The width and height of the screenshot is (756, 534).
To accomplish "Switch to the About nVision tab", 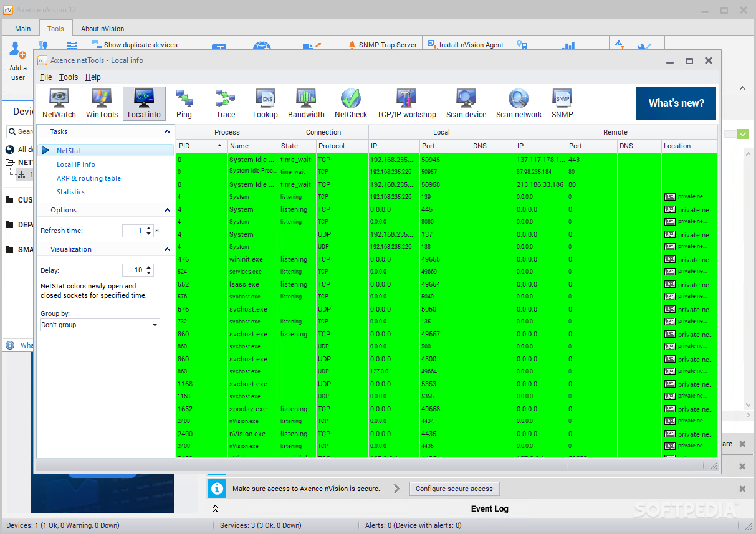I will click(x=102, y=29).
